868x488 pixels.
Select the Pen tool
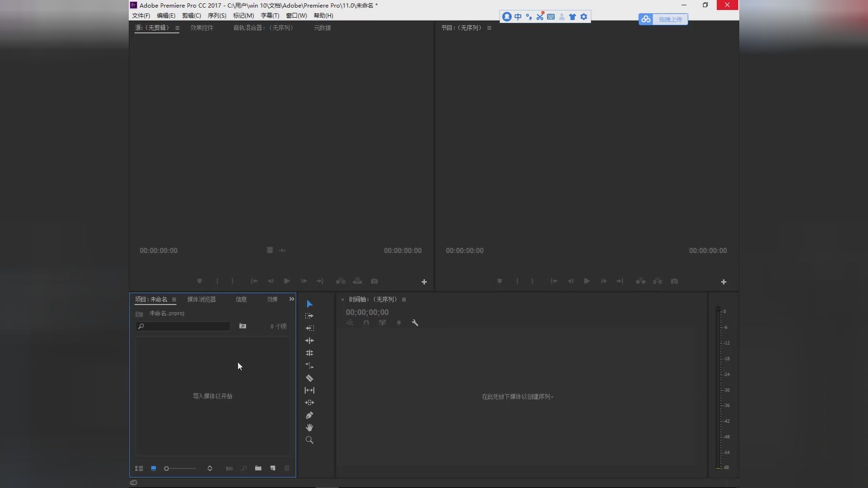point(310,415)
